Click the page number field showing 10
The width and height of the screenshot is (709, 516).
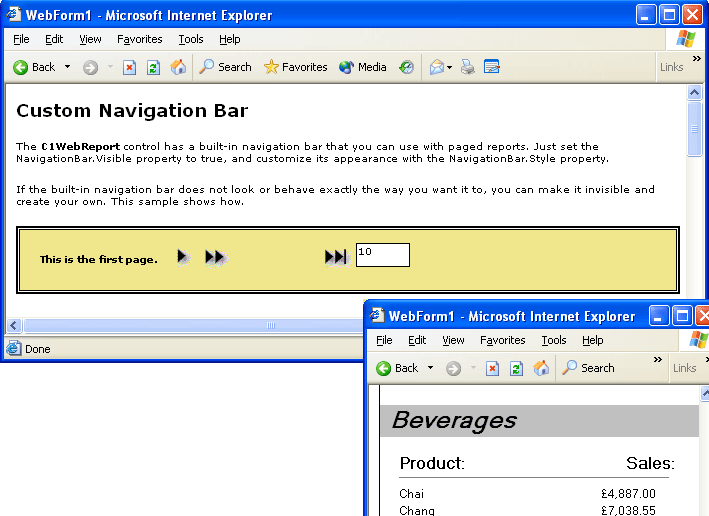[383, 255]
